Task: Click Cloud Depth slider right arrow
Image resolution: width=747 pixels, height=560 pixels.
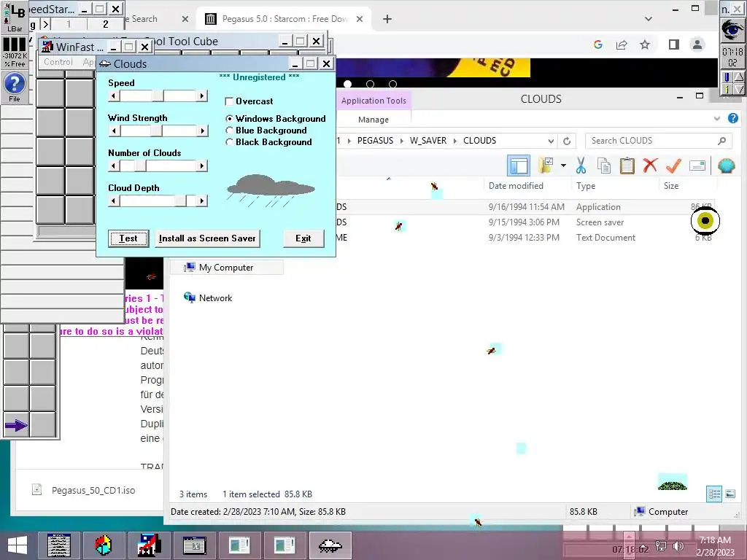Action: coord(202,201)
